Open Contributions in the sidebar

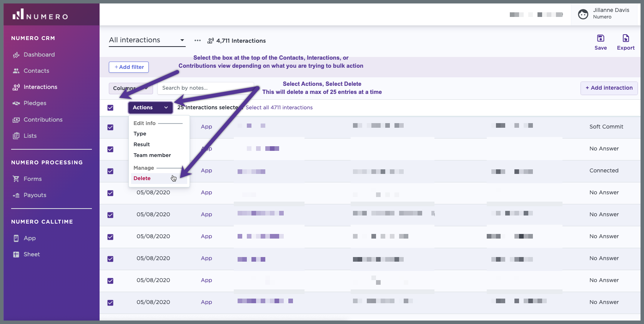(37, 120)
